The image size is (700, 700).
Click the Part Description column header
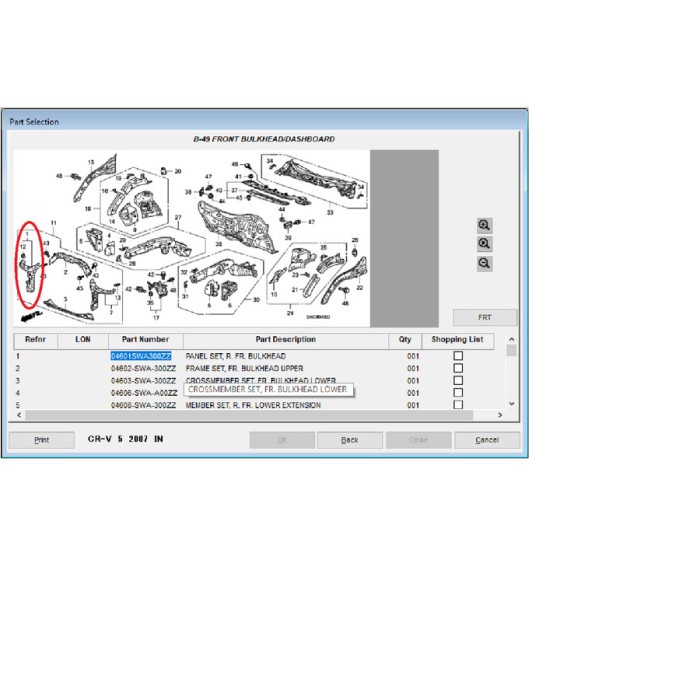pos(286,340)
